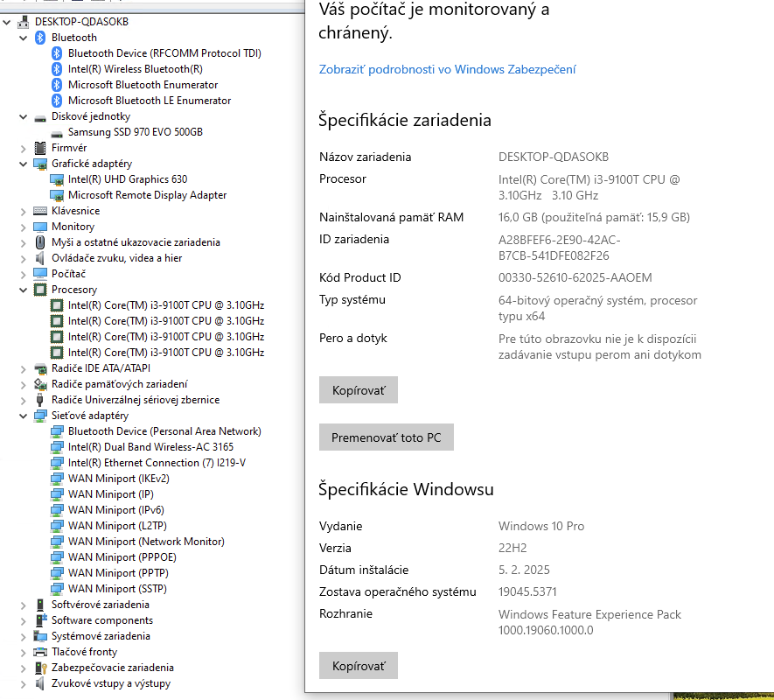Image resolution: width=774 pixels, height=700 pixels.
Task: Click the Zvukové vstupy a výstupy icon
Action: (x=40, y=683)
